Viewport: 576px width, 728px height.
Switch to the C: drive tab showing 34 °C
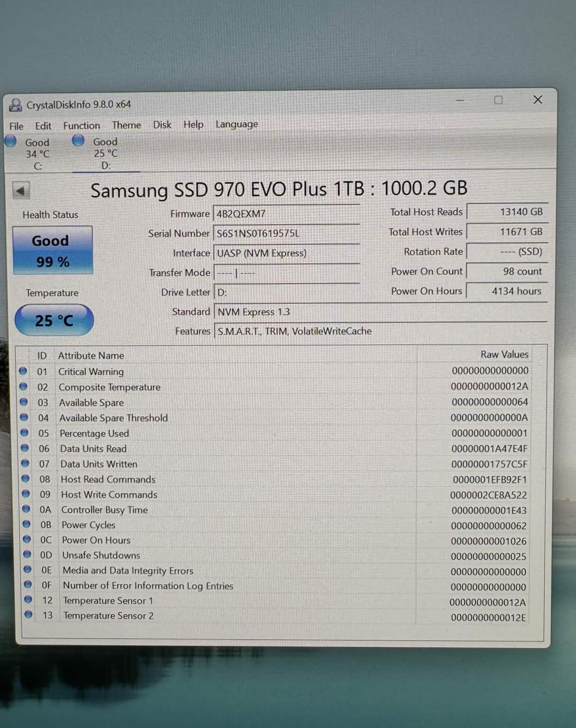click(37, 154)
